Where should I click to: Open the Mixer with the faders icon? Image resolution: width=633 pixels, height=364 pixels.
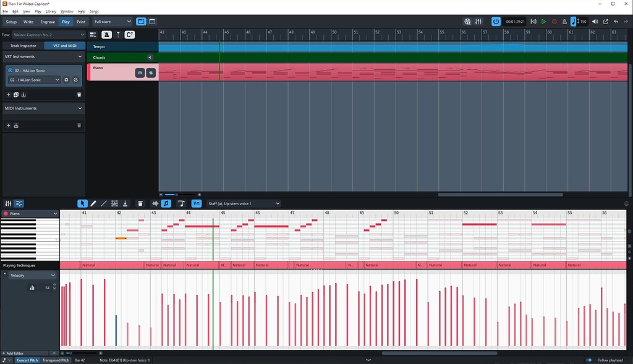pos(478,21)
